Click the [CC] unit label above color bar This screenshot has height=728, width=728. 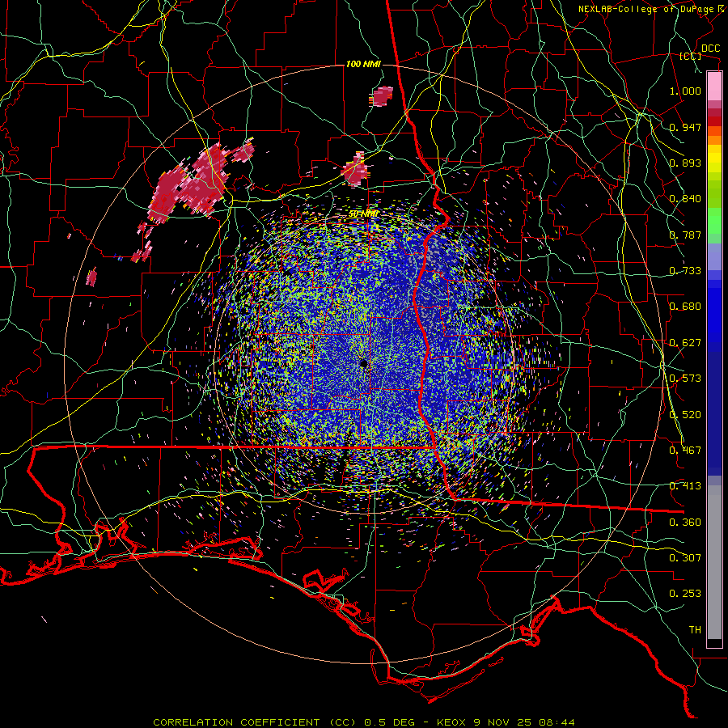point(691,56)
